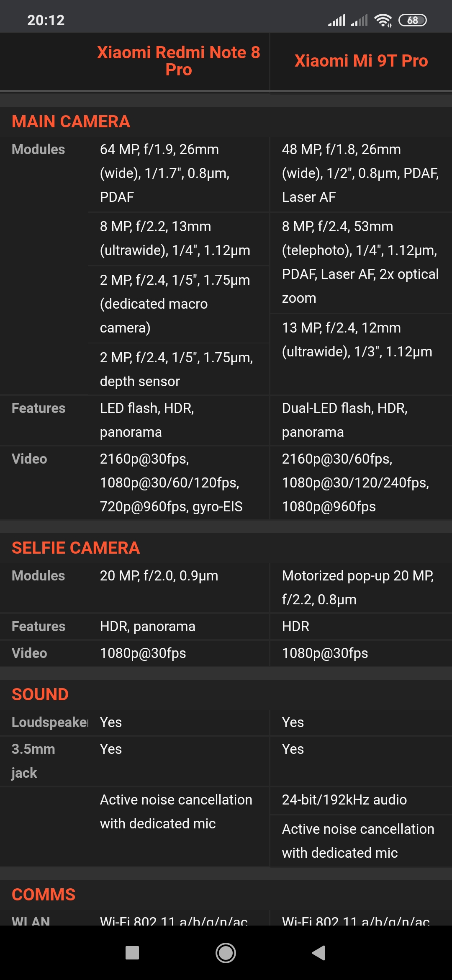Tap the SELFIE CAMERA section header
This screenshot has width=452, height=980.
(76, 548)
